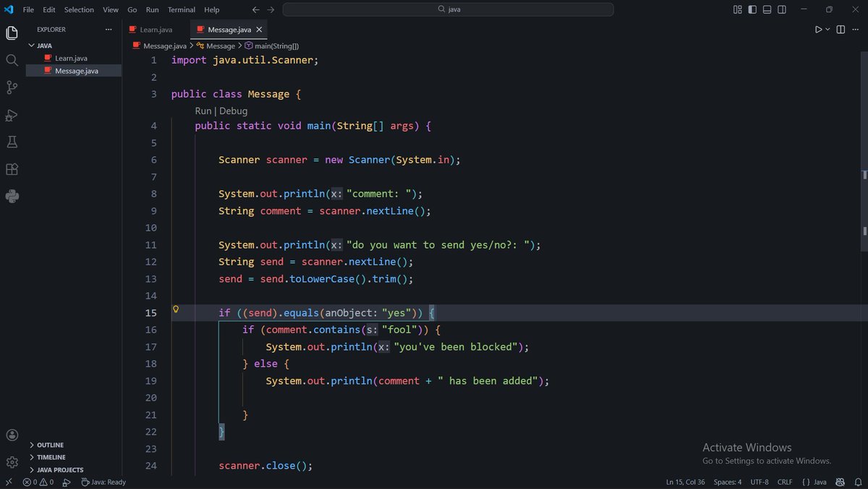Expand the JAVA PROJECTS section
Image resolution: width=868 pixels, height=489 pixels.
[74, 469]
